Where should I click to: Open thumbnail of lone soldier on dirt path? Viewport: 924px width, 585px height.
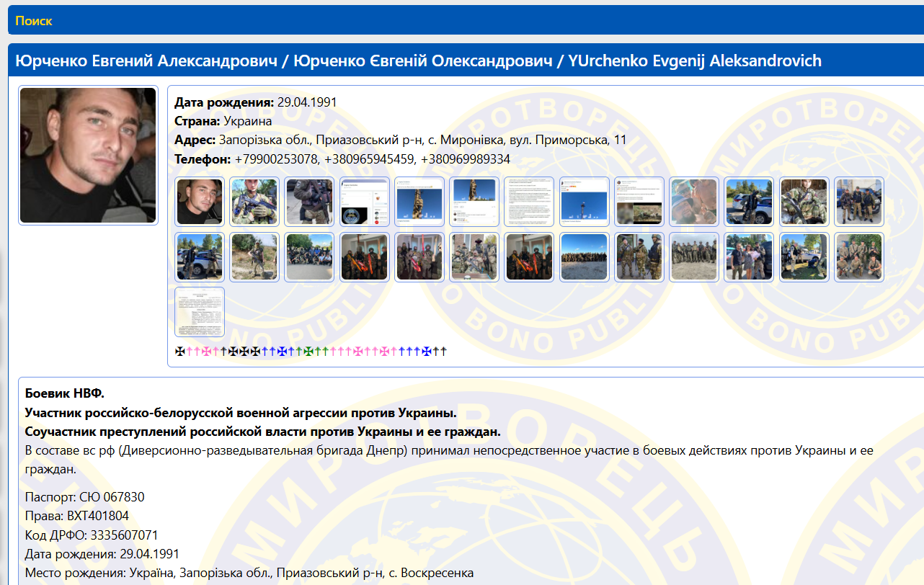254,256
